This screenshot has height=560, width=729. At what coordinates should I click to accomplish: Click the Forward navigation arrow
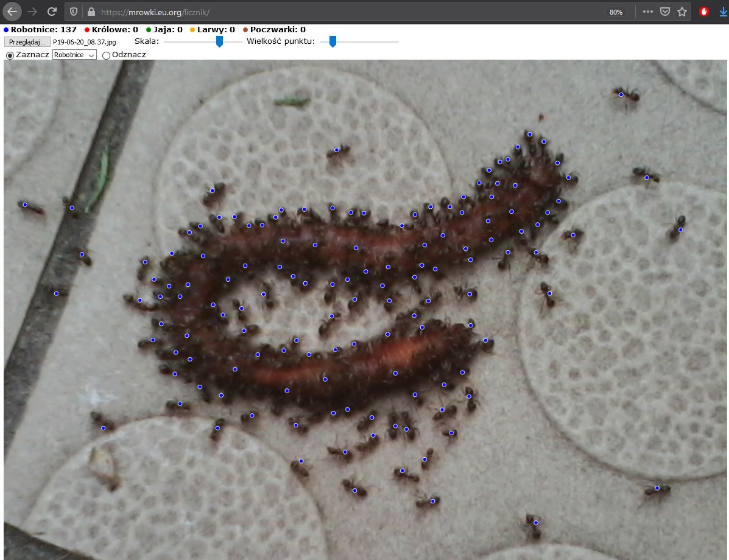(33, 12)
